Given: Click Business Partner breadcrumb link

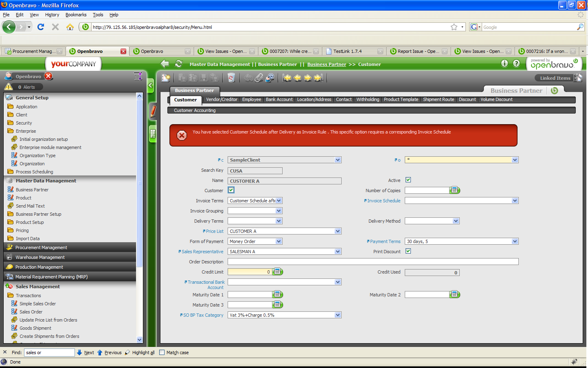Looking at the screenshot, I should pos(326,64).
